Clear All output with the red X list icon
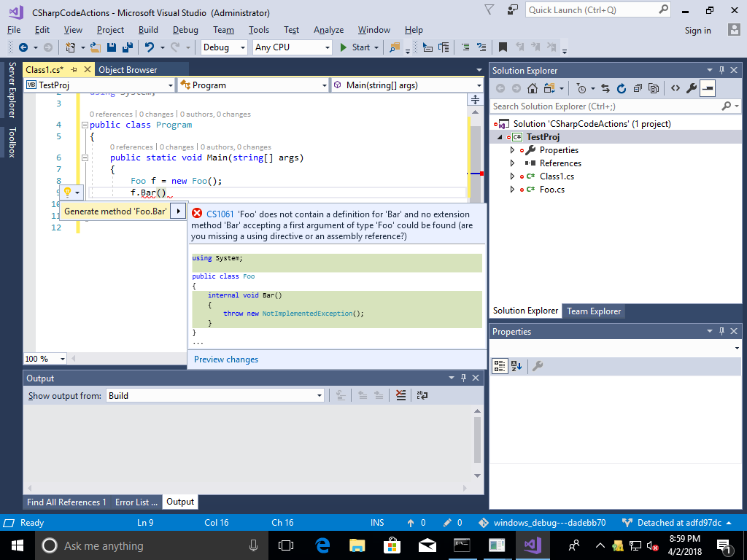 point(400,395)
